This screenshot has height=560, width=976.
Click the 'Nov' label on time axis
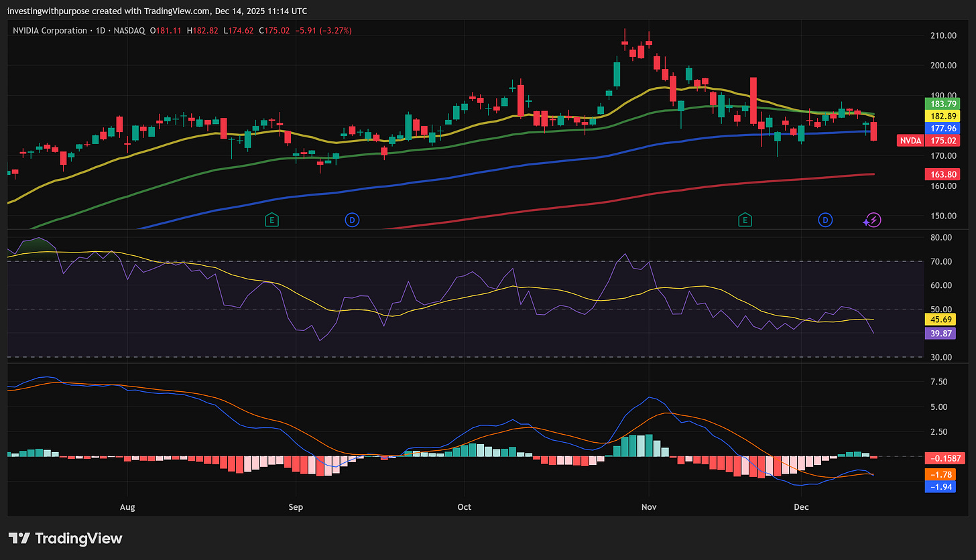[x=648, y=507]
